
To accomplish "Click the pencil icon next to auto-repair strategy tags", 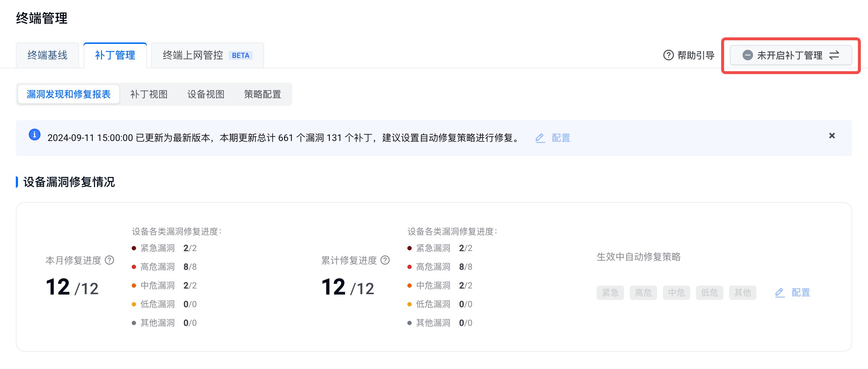I will 779,292.
